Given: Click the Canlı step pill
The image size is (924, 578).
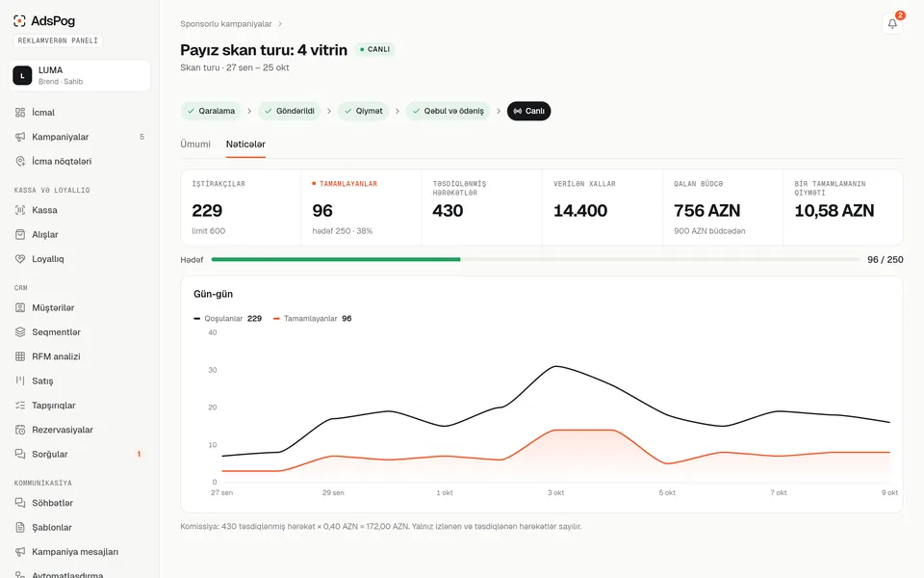Looking at the screenshot, I should pos(528,111).
